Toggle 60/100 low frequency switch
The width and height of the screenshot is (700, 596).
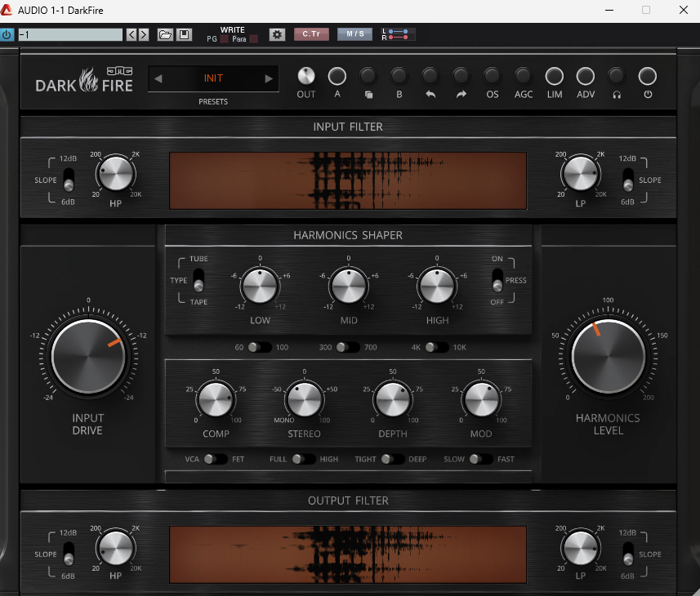(260, 347)
